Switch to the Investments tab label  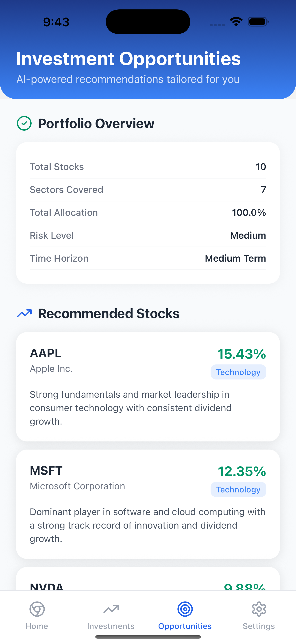click(x=111, y=626)
